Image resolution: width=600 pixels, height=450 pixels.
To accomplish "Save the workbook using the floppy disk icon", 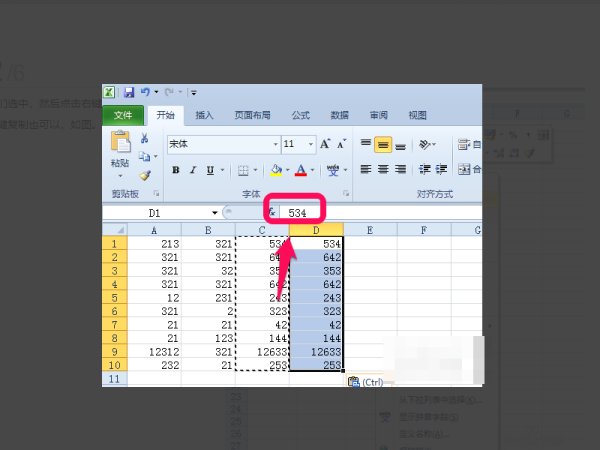I will click(x=129, y=92).
